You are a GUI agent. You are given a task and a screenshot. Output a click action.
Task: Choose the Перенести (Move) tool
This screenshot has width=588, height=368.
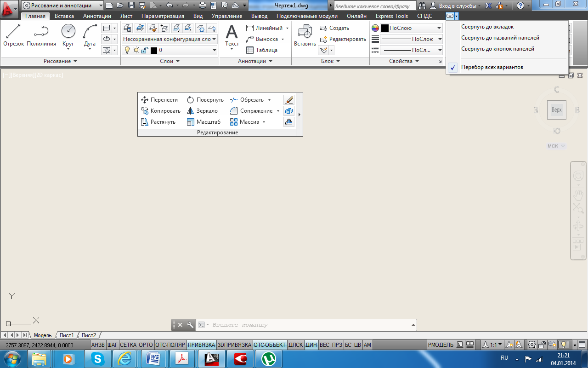[x=159, y=100]
